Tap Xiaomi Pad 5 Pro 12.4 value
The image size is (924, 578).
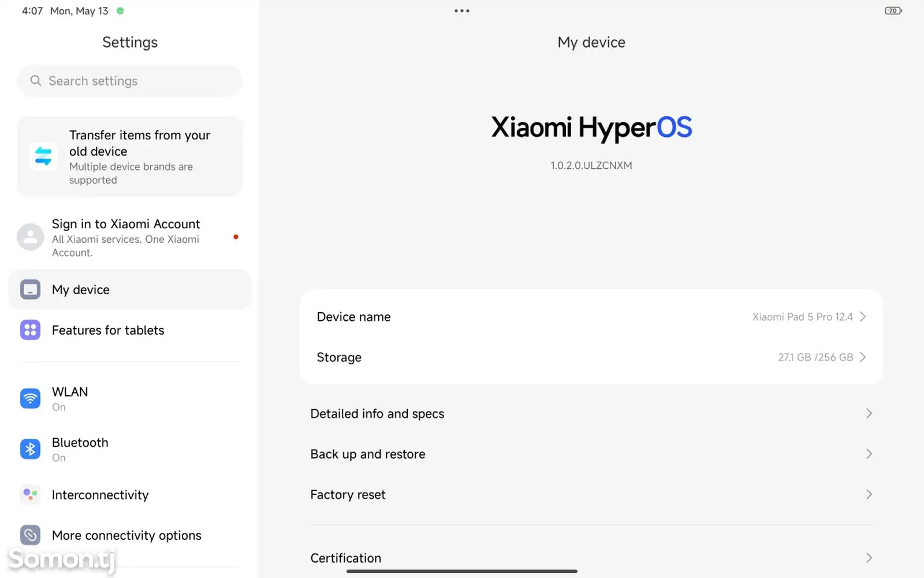(802, 317)
